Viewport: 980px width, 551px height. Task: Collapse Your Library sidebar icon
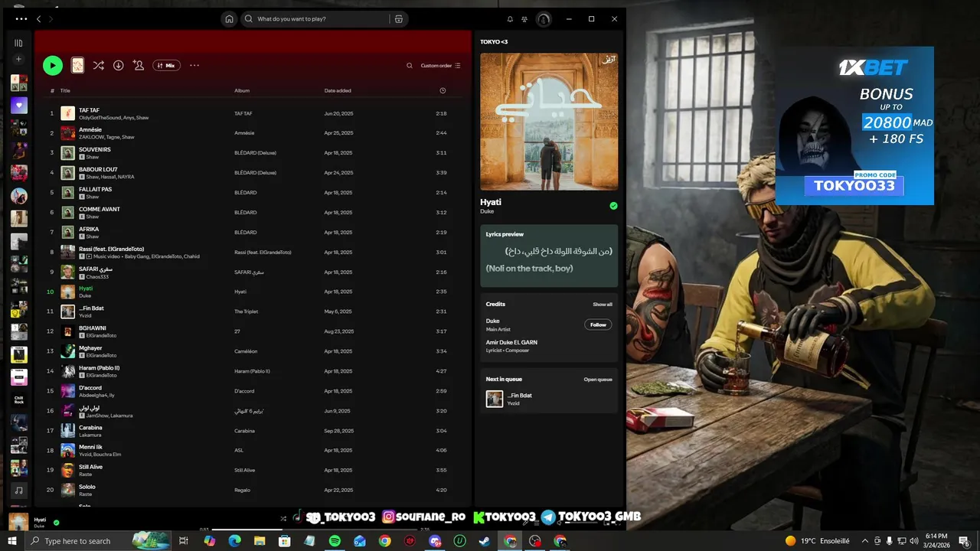[x=19, y=43]
